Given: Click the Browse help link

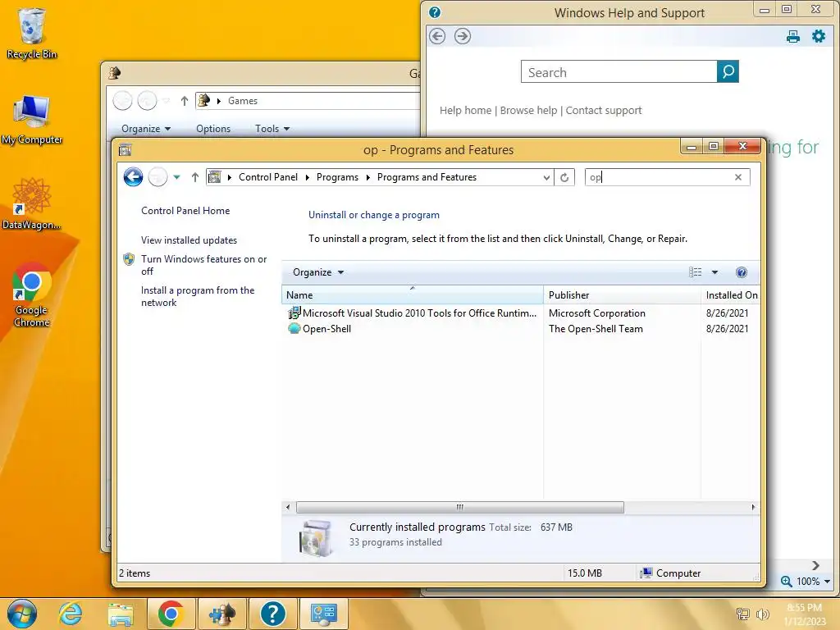Looking at the screenshot, I should click(528, 111).
